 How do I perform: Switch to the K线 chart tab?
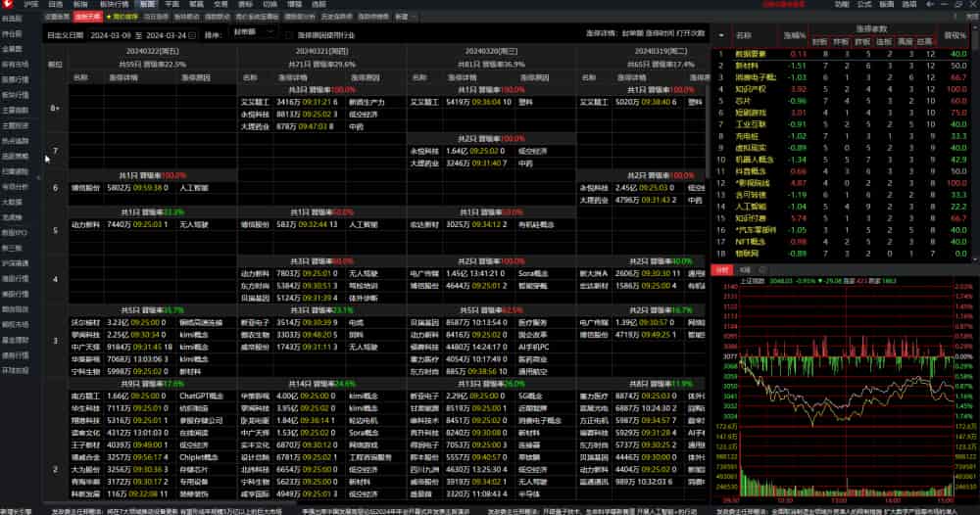point(745,270)
